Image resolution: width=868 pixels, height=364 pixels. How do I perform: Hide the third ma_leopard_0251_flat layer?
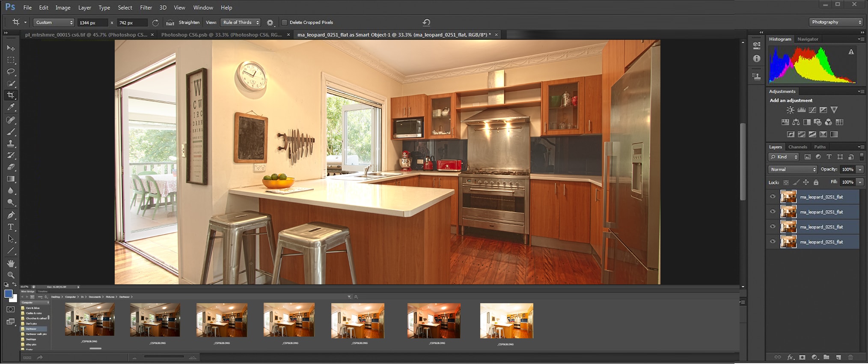pos(773,227)
